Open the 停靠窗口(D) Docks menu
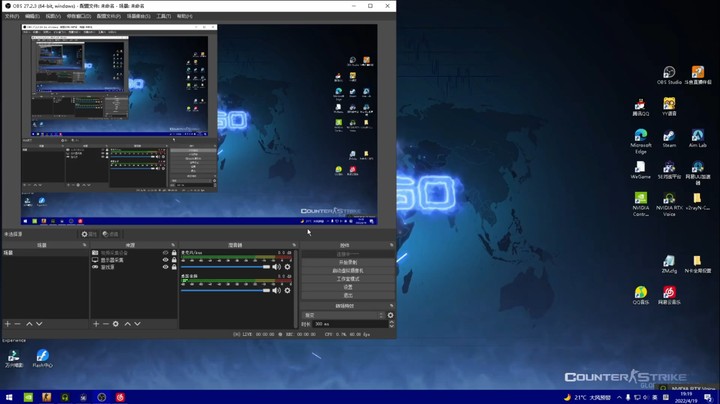Viewport: 720px width, 404px height. (x=79, y=16)
